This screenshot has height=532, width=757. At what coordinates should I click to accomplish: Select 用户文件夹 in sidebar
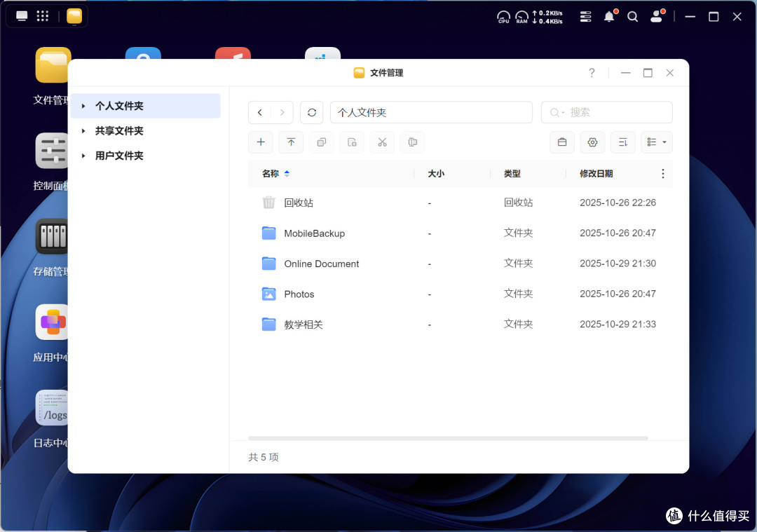[145, 156]
